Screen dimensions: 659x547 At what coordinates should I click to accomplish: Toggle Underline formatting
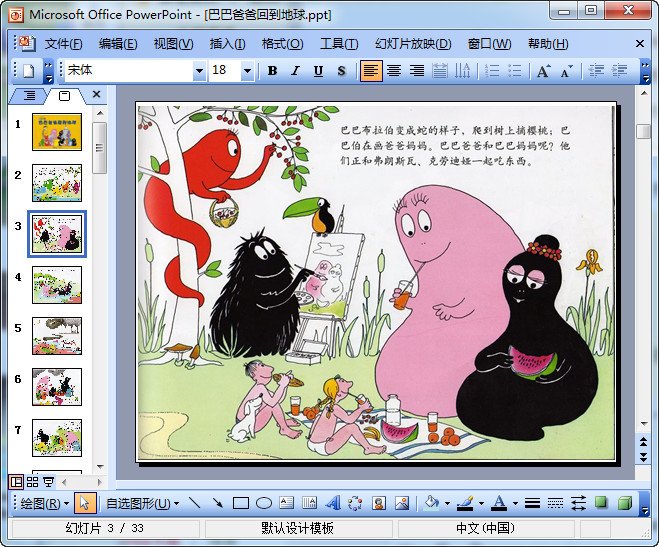click(319, 71)
